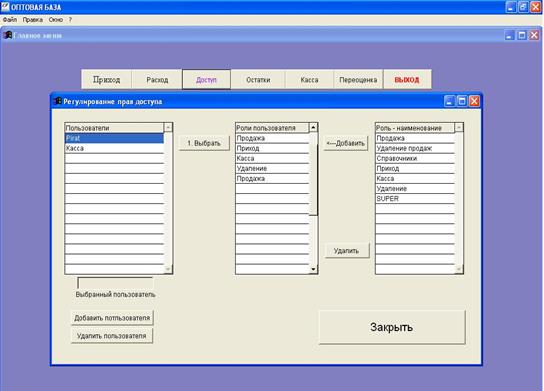Click the large Закрыть button
544x391 pixels.
click(x=392, y=327)
